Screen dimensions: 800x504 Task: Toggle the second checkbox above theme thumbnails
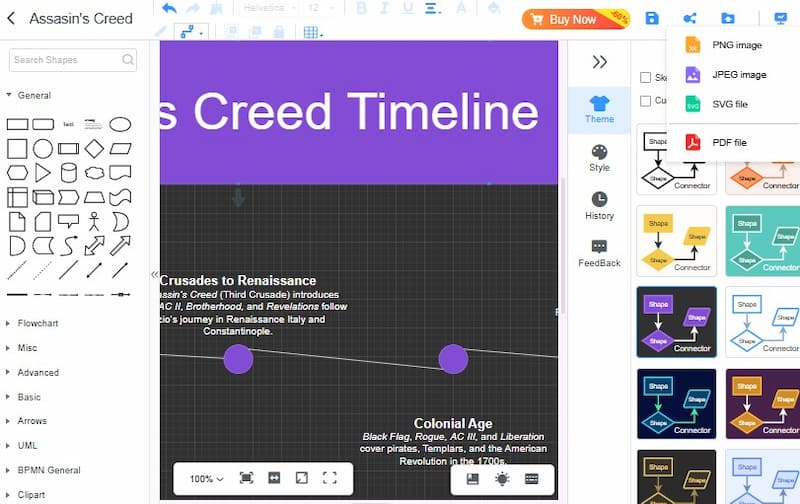[646, 100]
